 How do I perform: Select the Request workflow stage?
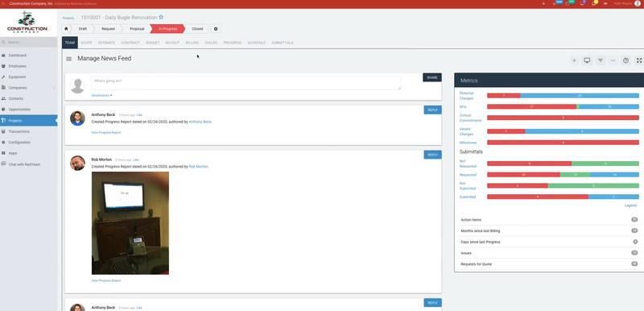click(x=108, y=29)
